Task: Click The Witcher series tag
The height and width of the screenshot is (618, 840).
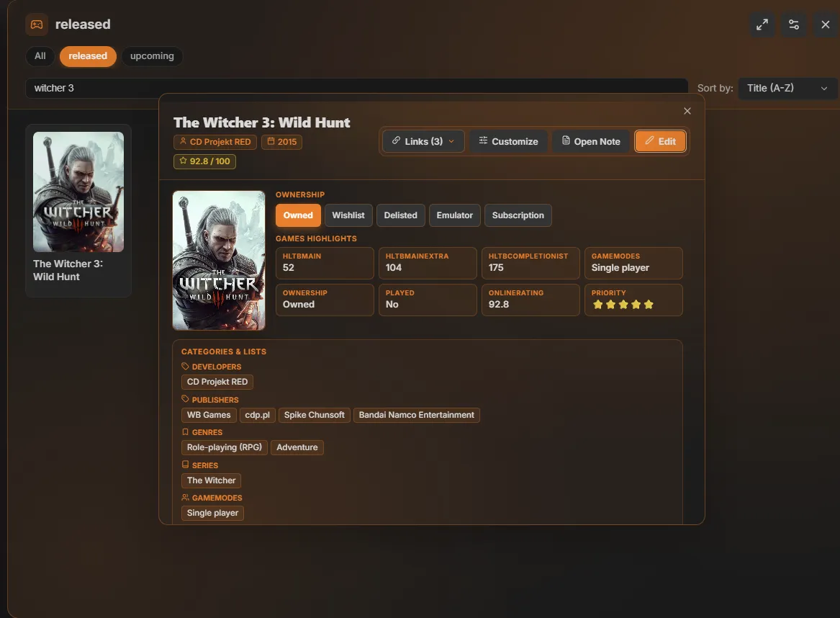Action: [x=212, y=480]
